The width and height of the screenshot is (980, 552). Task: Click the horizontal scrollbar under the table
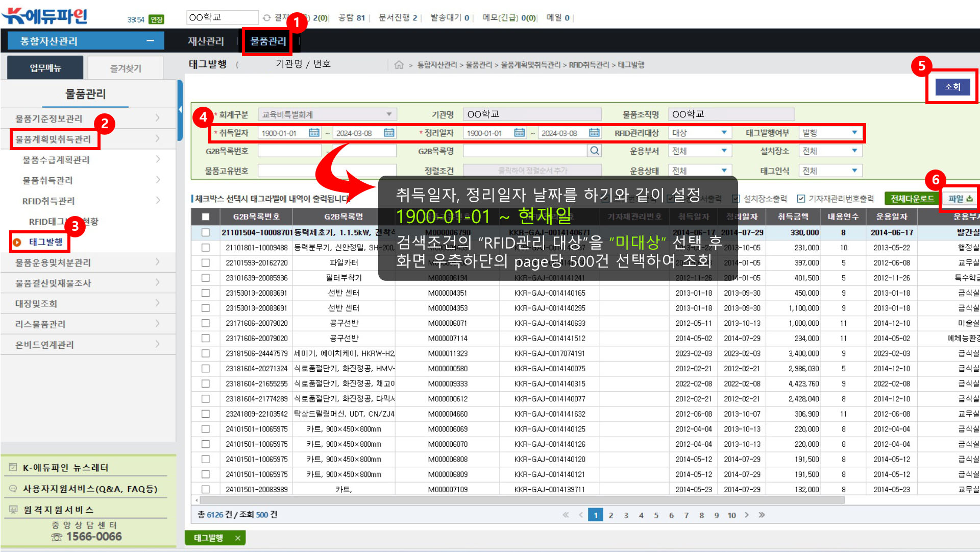tap(522, 500)
